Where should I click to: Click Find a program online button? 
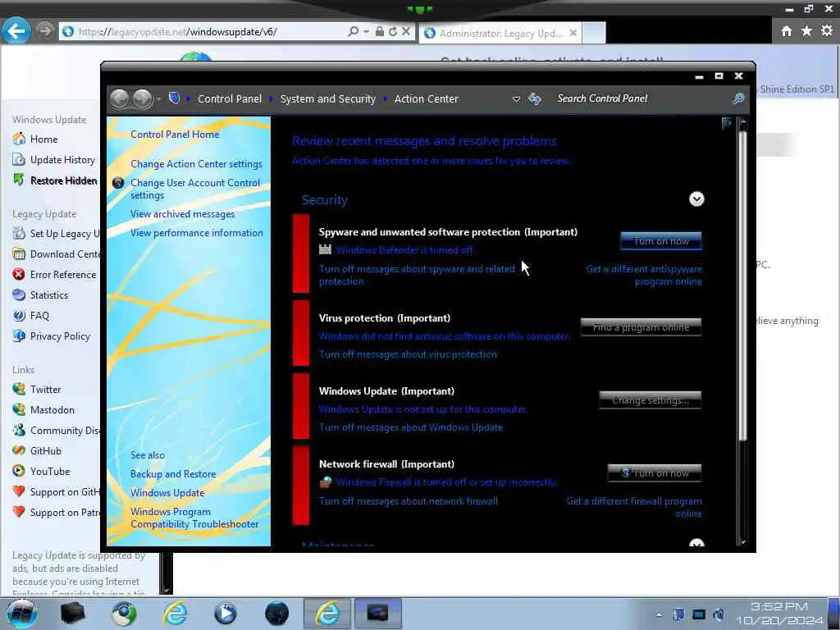[x=641, y=326]
